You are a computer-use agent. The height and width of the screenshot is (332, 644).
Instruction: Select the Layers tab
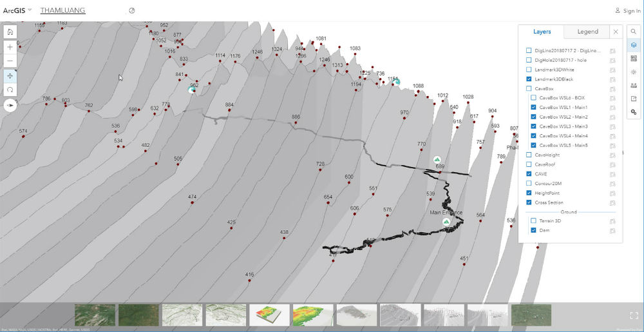coord(542,32)
